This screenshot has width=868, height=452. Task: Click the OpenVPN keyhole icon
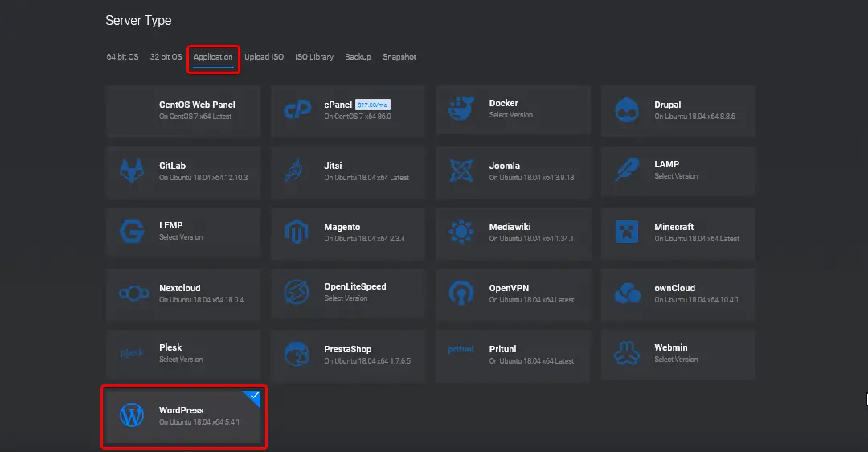click(x=461, y=293)
